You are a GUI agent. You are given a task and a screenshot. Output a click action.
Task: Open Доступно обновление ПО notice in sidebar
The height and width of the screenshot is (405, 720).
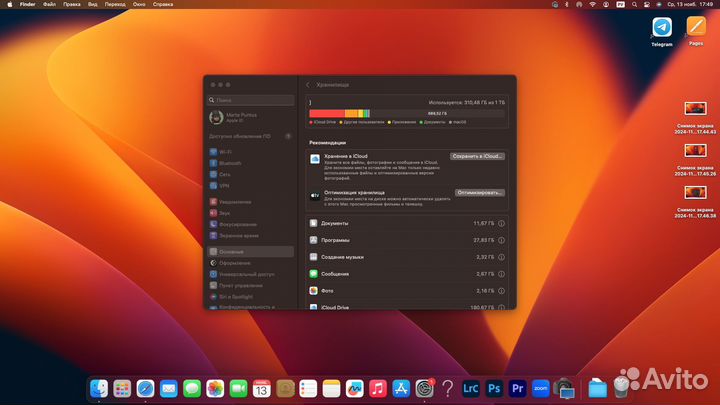click(x=250, y=136)
